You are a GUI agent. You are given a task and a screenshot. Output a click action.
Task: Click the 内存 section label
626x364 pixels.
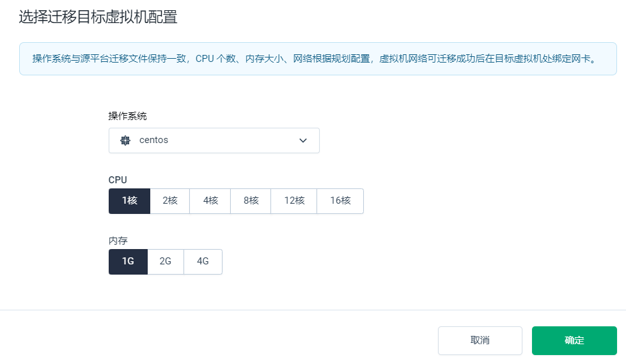[118, 241]
